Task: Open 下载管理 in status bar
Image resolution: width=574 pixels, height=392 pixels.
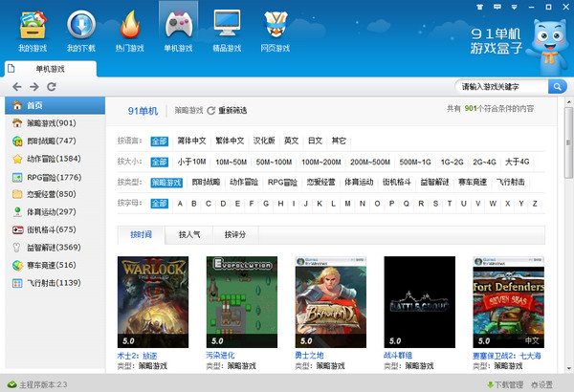Action: click(506, 384)
